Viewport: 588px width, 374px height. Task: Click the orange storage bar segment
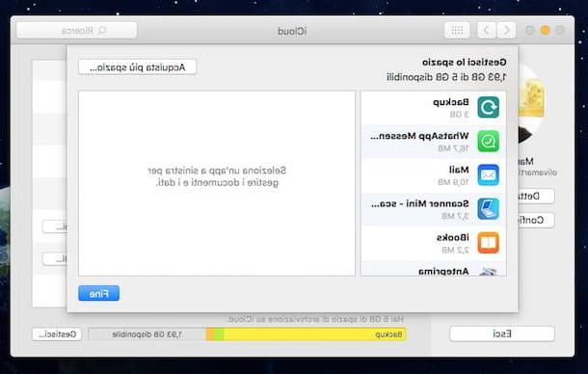pyautogui.click(x=209, y=334)
